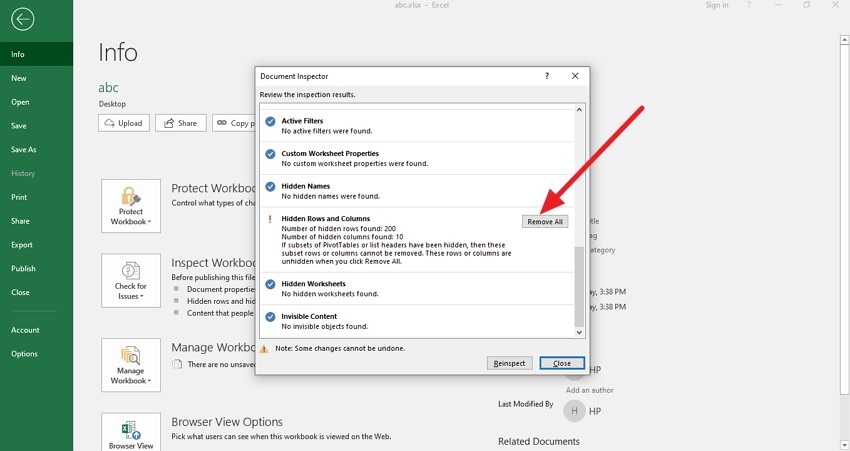
Task: Click the Desktop location text under abc
Action: (112, 104)
